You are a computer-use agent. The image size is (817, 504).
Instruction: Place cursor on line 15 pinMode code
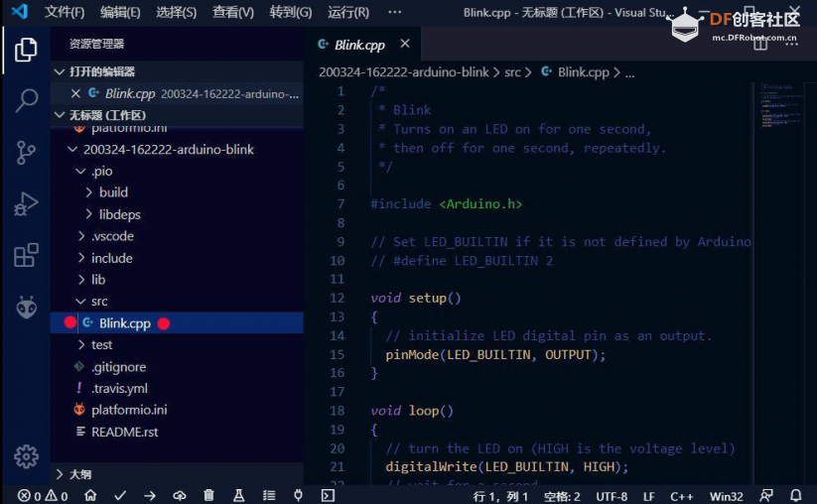[495, 354]
